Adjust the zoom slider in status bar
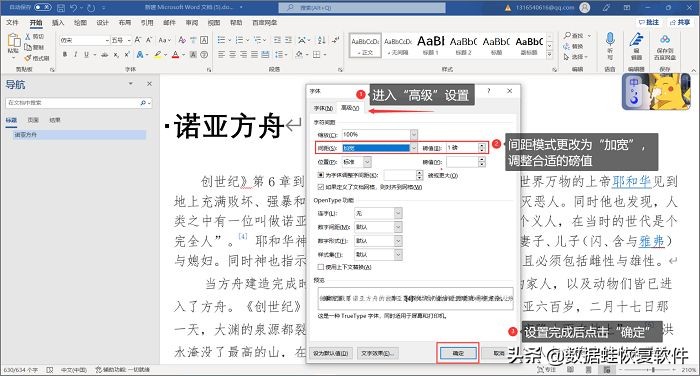The width and height of the screenshot is (700, 376). pyautogui.click(x=653, y=370)
